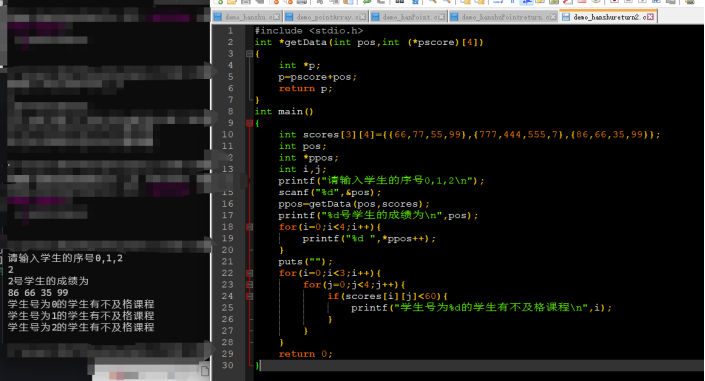Screen dimensions: 705x381
Task: Click terminal output '86 66 35 99'
Action: pyautogui.click(x=38, y=293)
